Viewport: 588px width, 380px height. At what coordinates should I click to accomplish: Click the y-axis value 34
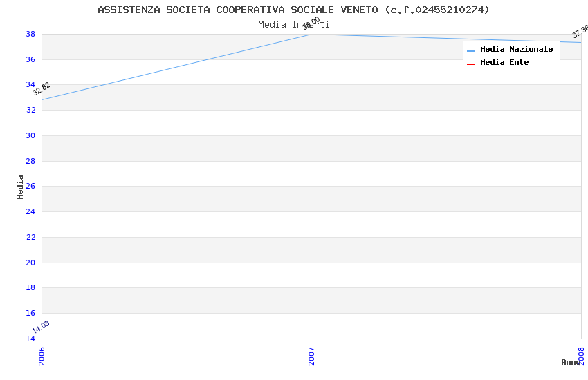[x=30, y=84]
